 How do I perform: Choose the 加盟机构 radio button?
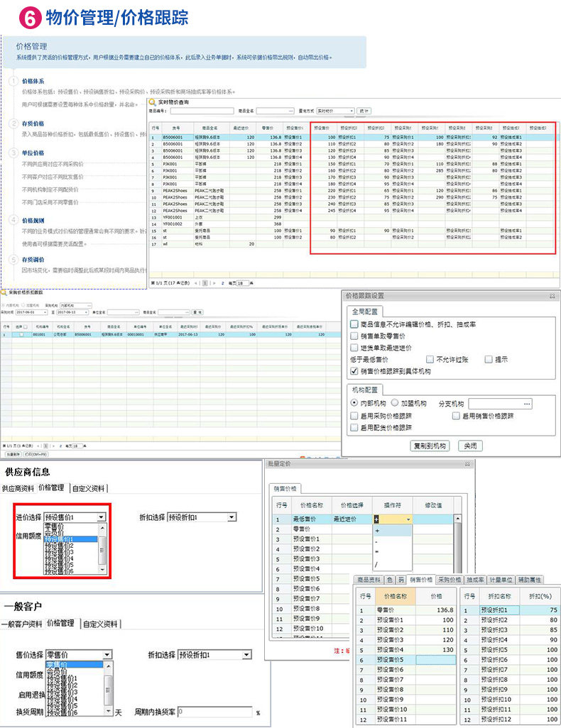(395, 403)
